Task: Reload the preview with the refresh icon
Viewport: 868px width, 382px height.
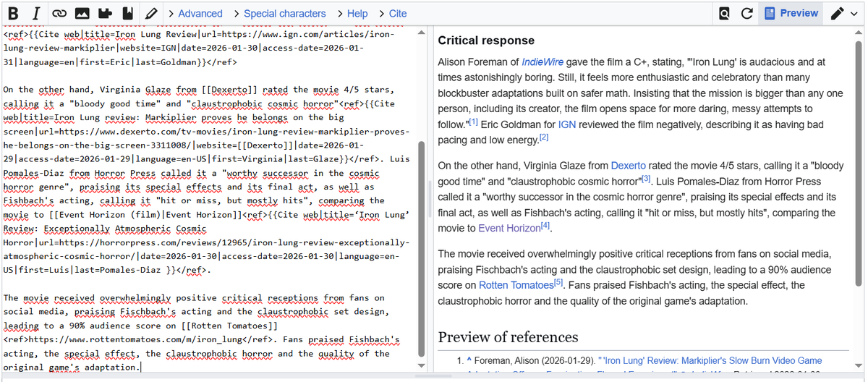Action: pyautogui.click(x=747, y=14)
